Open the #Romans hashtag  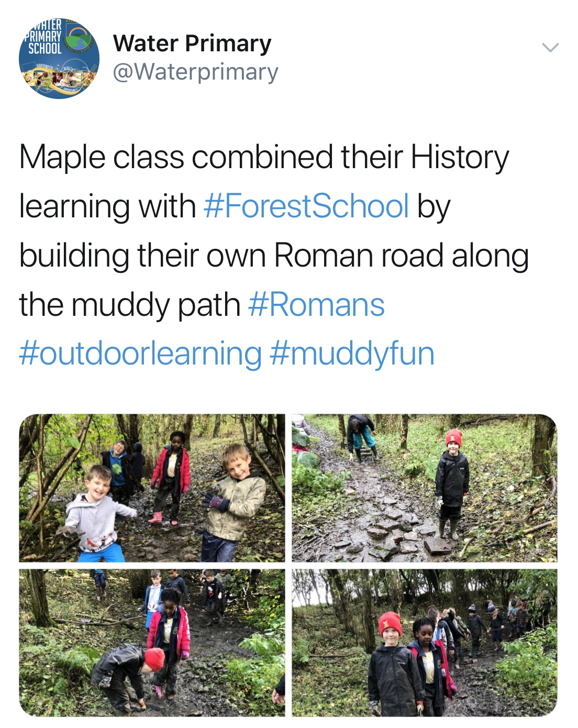(317, 305)
